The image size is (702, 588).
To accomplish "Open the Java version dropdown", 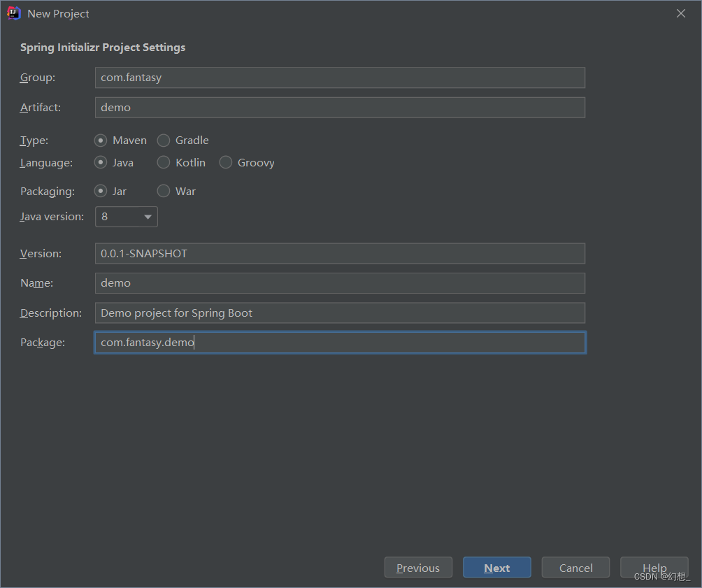I will tap(127, 217).
